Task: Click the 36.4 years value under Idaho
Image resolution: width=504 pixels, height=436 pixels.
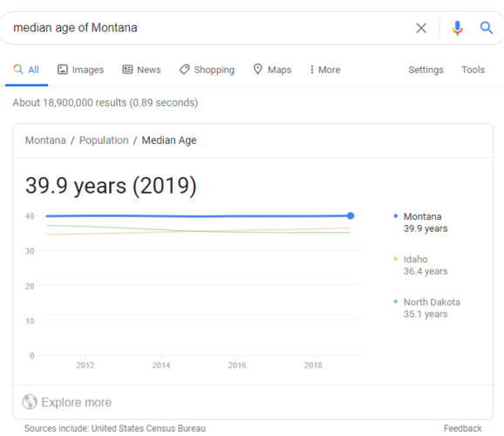Action: coord(426,271)
